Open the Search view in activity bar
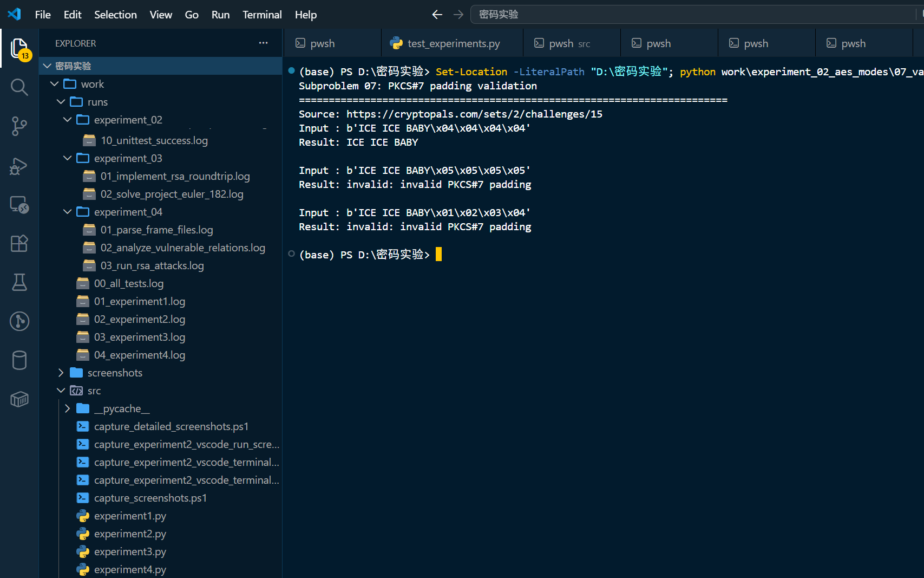This screenshot has width=924, height=578. coord(19,87)
